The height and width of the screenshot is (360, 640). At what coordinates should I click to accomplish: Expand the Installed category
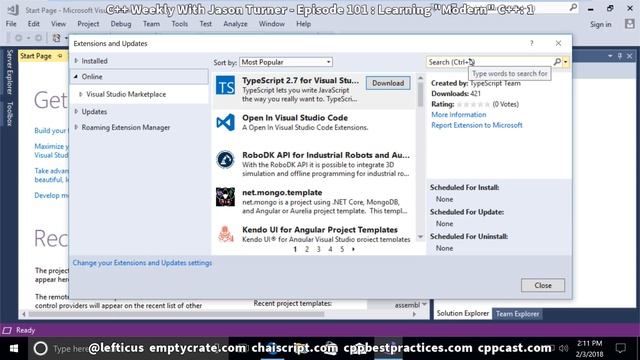click(x=76, y=61)
